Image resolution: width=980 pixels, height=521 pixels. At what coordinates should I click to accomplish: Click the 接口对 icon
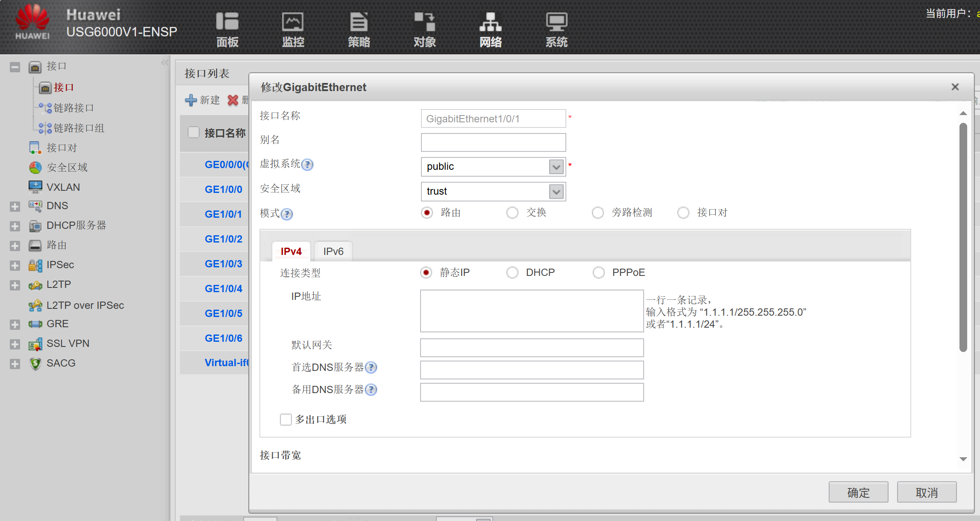tap(35, 148)
